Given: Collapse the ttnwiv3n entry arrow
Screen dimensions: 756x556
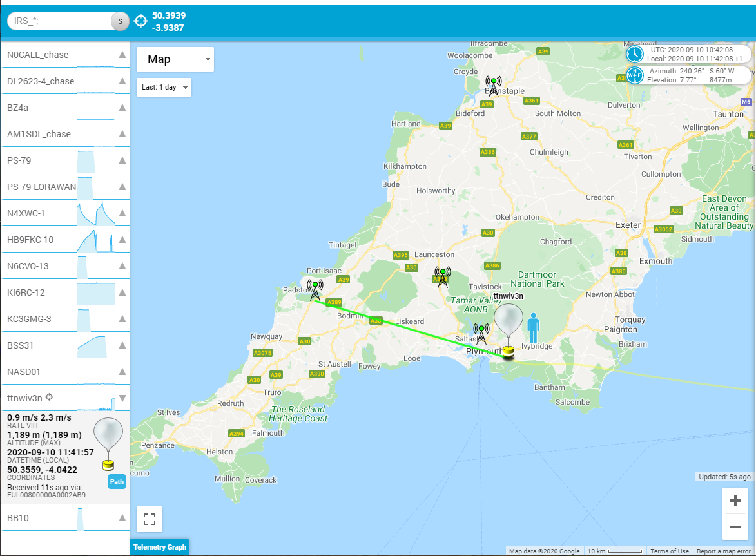Looking at the screenshot, I should 122,398.
